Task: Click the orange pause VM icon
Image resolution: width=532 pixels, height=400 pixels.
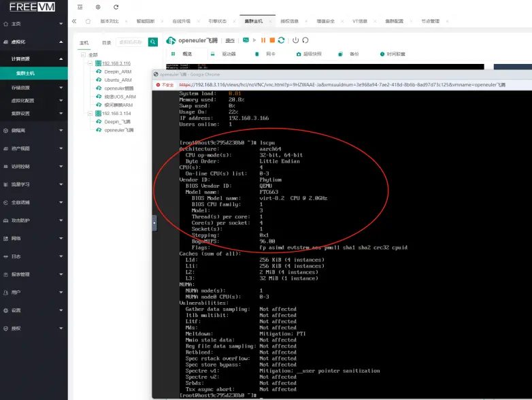Action: point(263,41)
